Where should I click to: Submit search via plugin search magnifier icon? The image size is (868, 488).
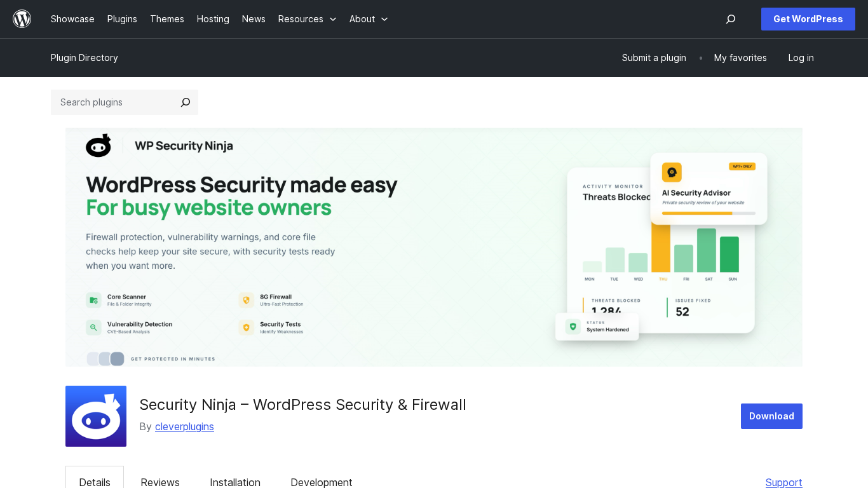[x=186, y=102]
